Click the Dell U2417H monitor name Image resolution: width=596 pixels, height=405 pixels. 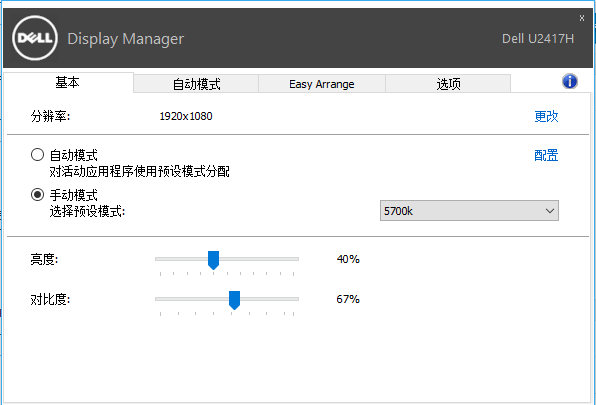(x=538, y=39)
